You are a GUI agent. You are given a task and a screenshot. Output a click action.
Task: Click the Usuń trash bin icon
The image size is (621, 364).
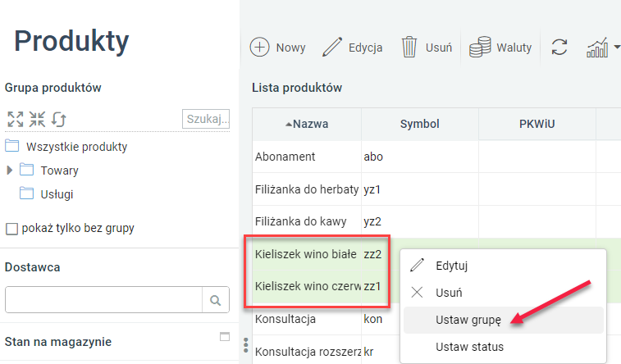409,47
